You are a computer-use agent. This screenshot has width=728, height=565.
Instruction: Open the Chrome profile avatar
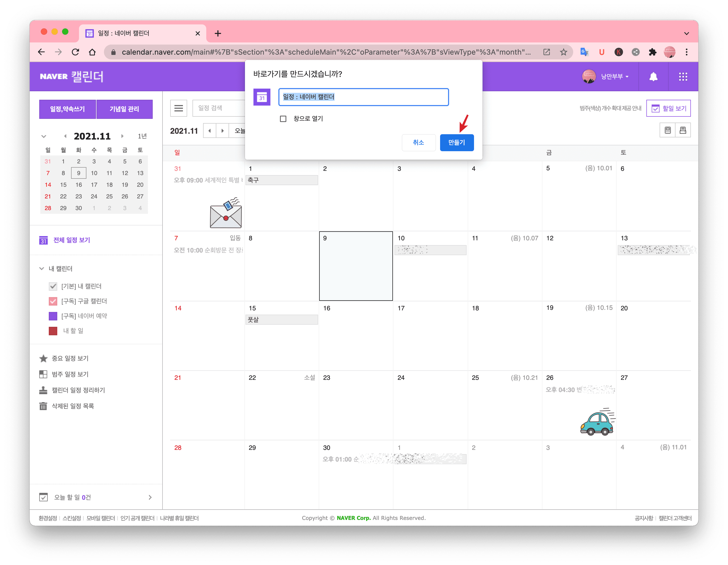click(x=670, y=52)
